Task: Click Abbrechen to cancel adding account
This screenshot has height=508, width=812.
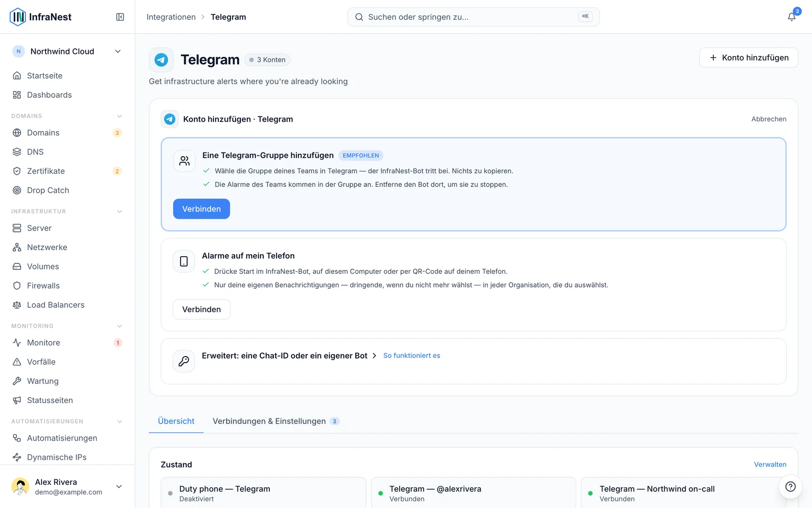Action: pos(769,119)
